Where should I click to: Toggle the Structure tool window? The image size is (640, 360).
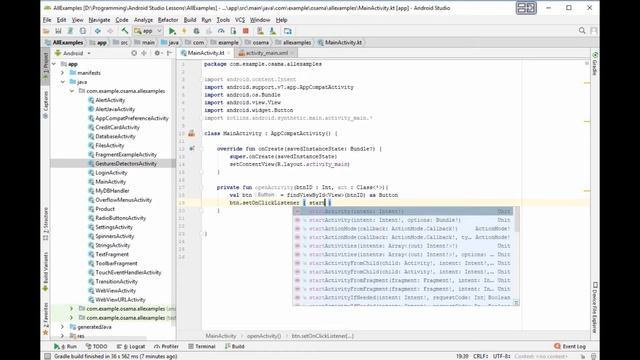[46, 224]
